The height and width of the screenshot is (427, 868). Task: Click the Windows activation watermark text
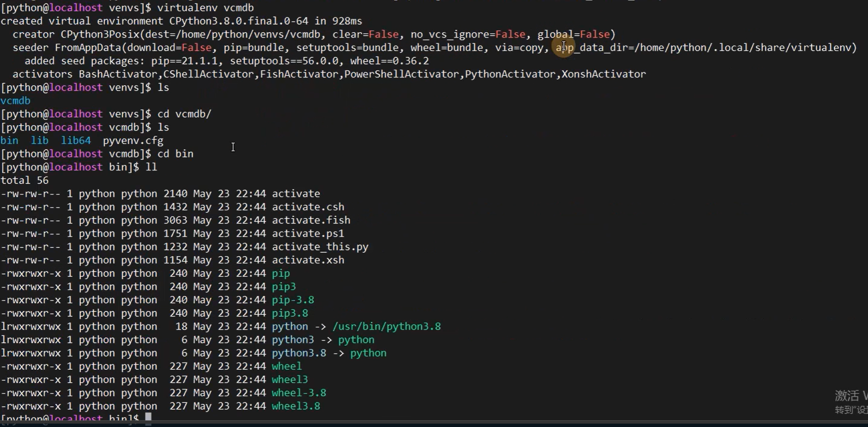click(x=850, y=402)
